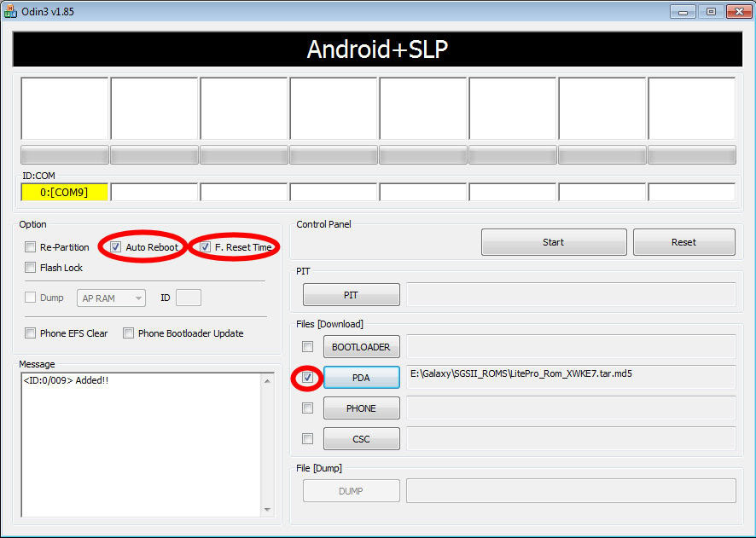Toggle the F. Reset Time checkbox
The height and width of the screenshot is (538, 756).
coord(206,247)
